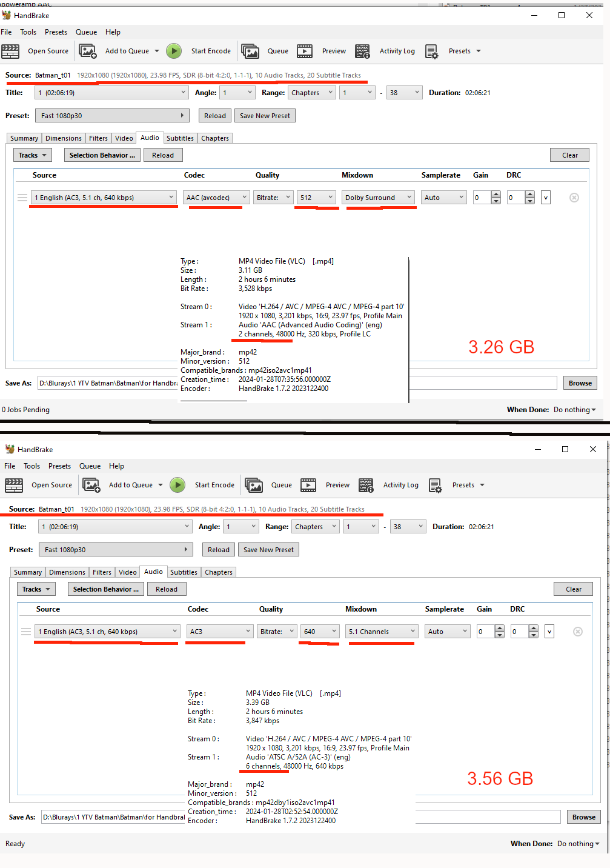Open Codec dropdown showing AAC (avcodec)
610x868 pixels.
(216, 198)
